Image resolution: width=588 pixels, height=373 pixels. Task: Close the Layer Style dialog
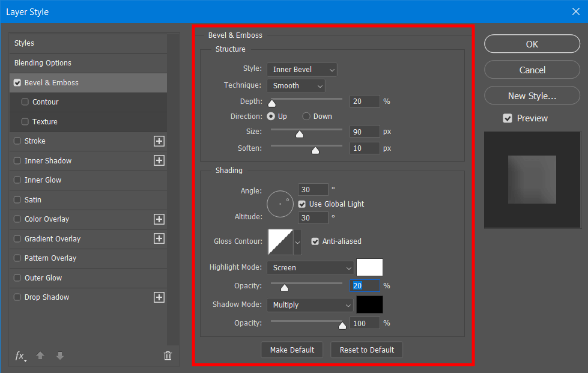(x=575, y=11)
